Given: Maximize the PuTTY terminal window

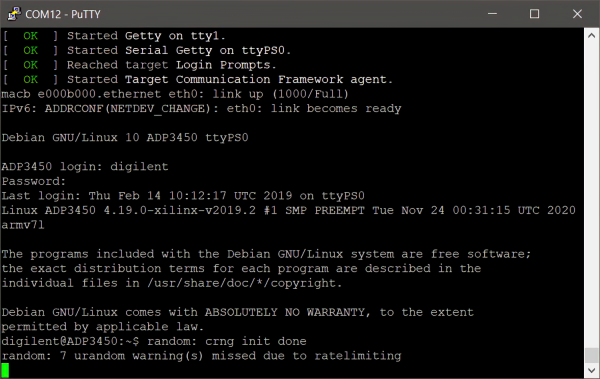Looking at the screenshot, I should click(534, 14).
